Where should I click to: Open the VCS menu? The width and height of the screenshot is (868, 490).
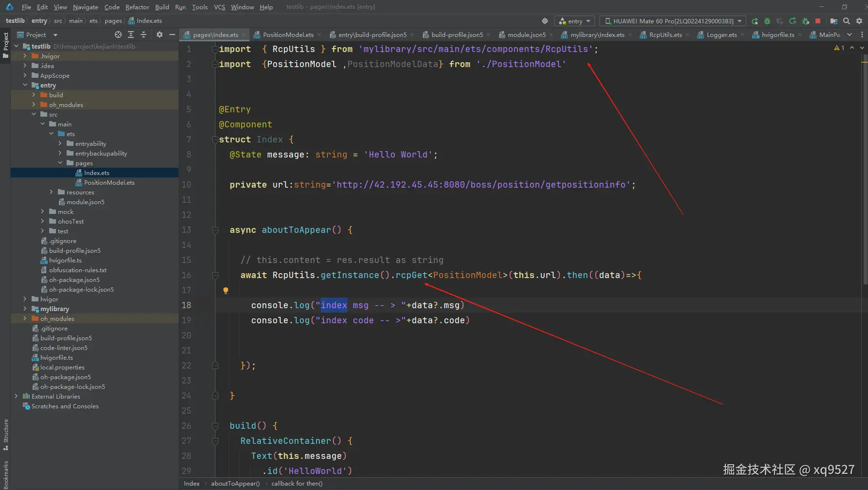point(219,7)
